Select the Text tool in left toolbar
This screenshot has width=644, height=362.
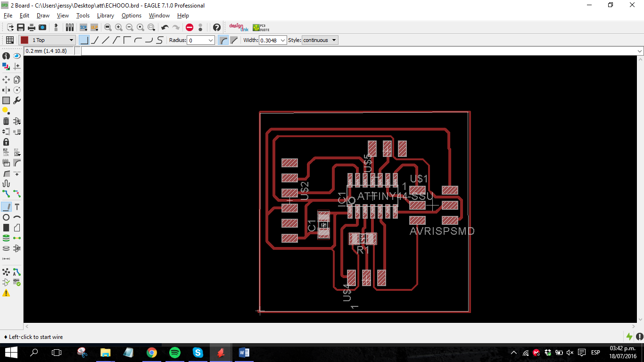(x=17, y=207)
